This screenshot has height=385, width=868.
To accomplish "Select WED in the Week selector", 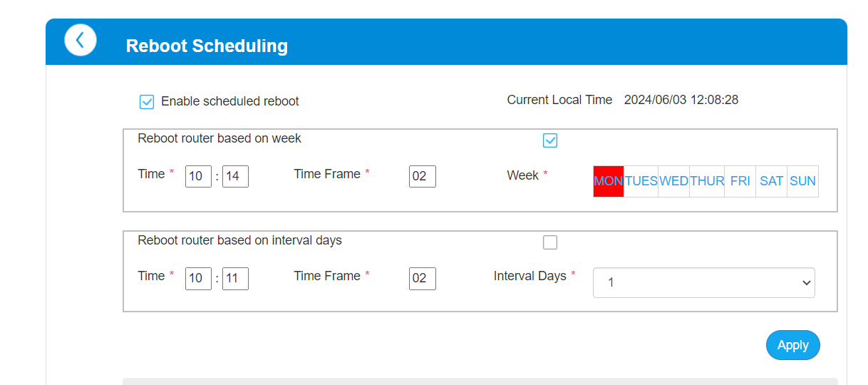I will tap(674, 181).
